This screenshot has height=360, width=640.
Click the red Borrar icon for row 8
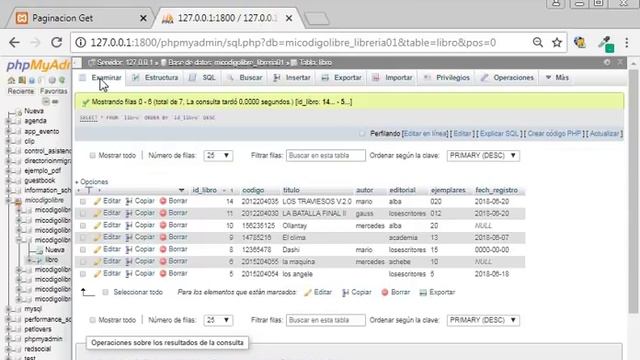point(163,249)
